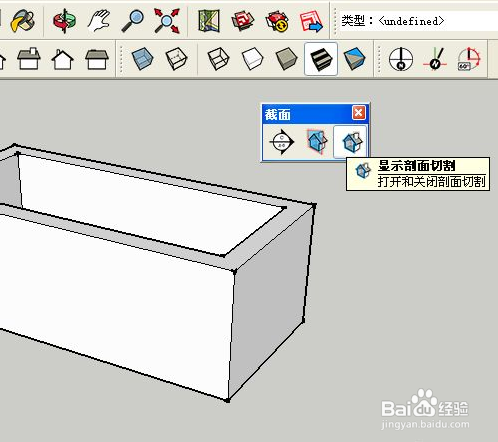Select the Set North tool
Image resolution: width=498 pixels, height=442 pixels.
tap(435, 59)
